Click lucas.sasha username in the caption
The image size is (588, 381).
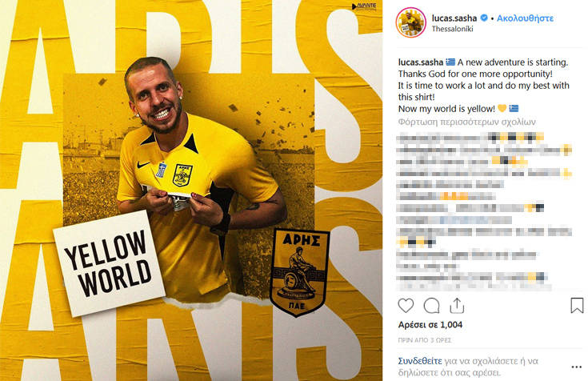[420, 62]
